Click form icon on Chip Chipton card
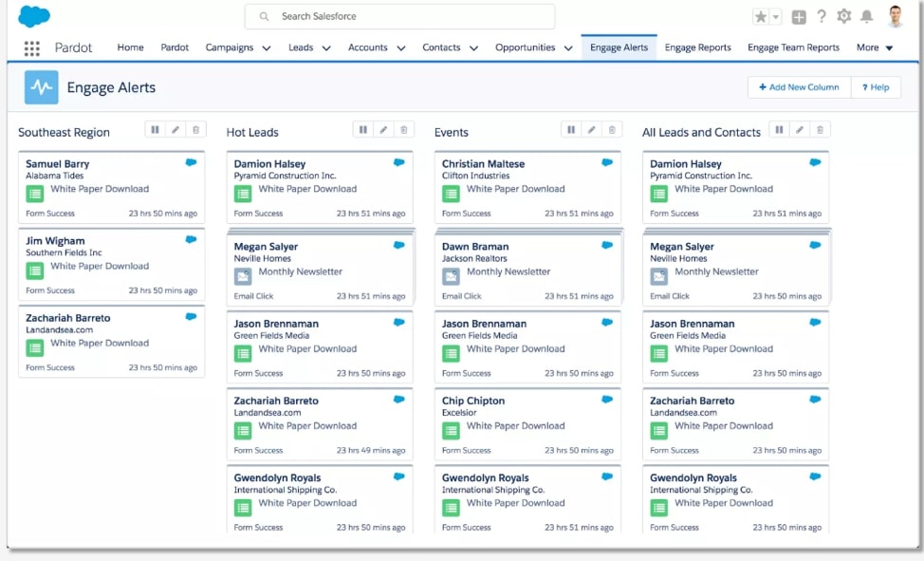 tap(451, 431)
